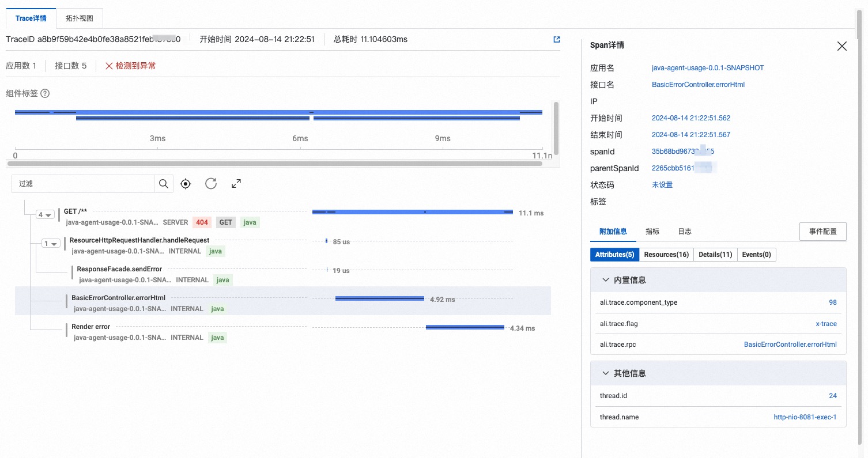This screenshot has height=458, width=868.
Task: Click the 404 status tag
Action: coord(202,222)
